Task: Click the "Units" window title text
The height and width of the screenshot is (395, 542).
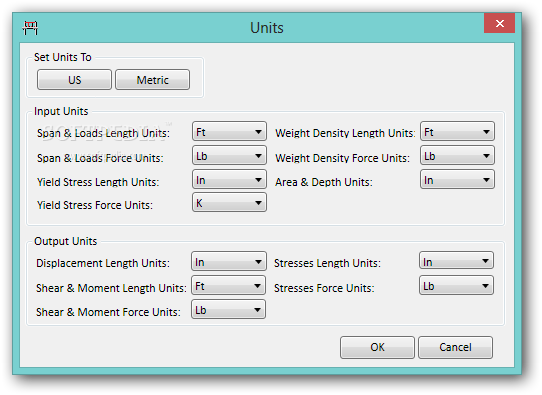Action: coord(267,28)
